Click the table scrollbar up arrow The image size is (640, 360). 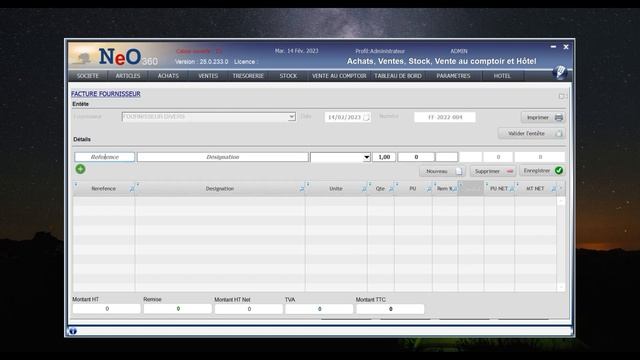(x=561, y=201)
